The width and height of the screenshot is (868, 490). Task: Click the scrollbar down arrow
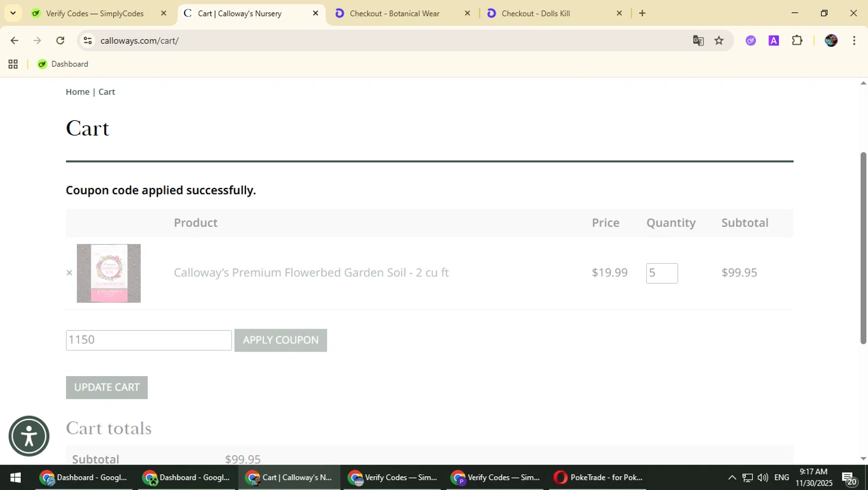coord(863,458)
